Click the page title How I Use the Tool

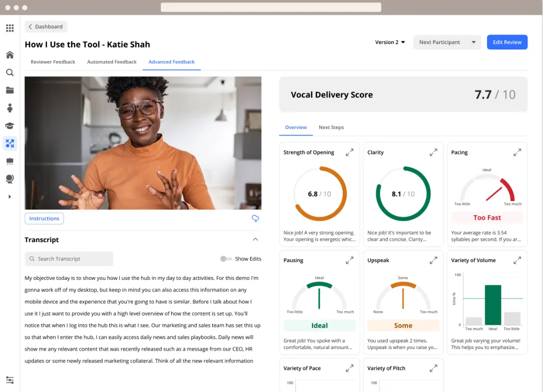click(x=87, y=44)
